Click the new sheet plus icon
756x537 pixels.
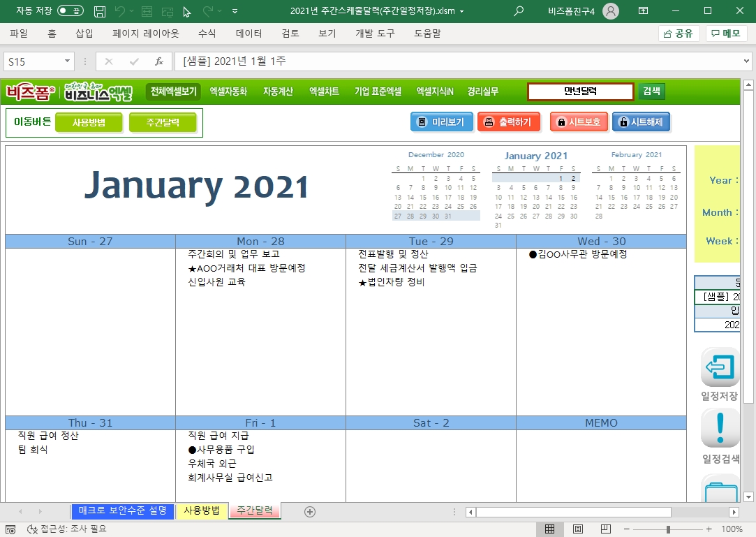tap(310, 512)
